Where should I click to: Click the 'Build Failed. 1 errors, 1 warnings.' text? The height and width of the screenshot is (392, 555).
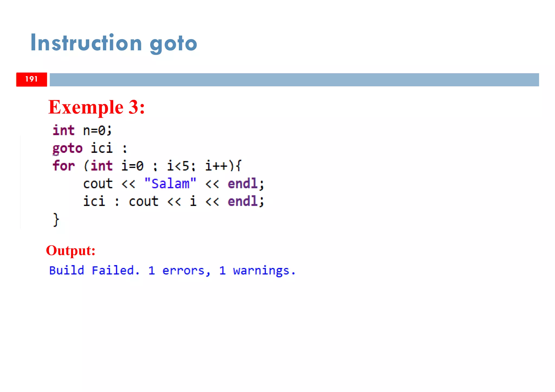pyautogui.click(x=172, y=271)
